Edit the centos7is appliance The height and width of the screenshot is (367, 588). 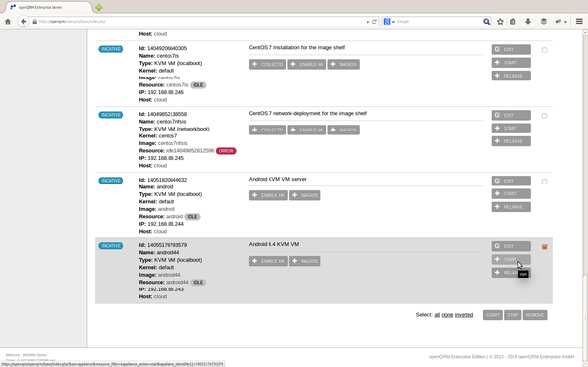(x=512, y=50)
